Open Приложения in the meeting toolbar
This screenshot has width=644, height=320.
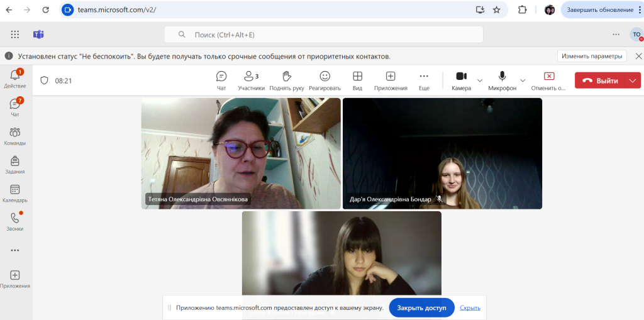point(391,80)
